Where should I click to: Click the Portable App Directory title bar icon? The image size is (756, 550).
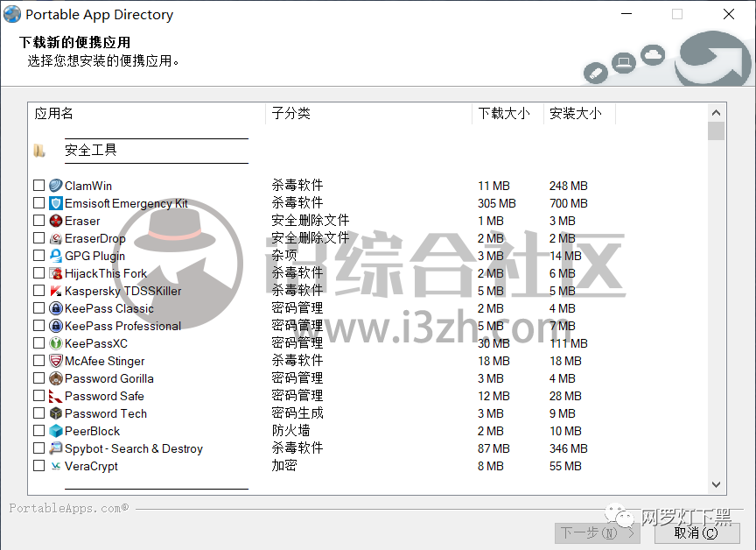coord(12,14)
